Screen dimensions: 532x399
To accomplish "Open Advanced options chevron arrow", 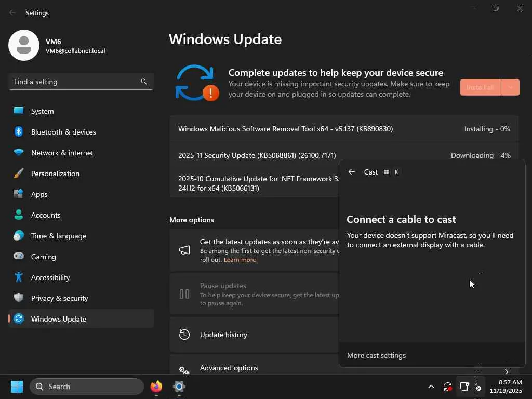I will (x=507, y=372).
